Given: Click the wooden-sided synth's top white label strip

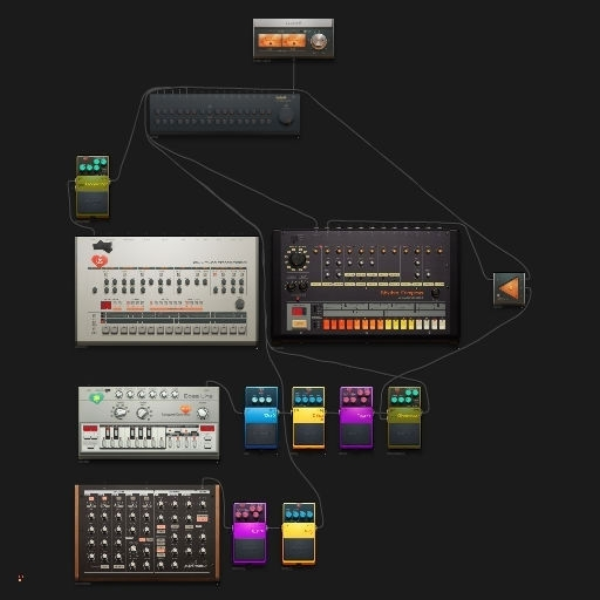Looking at the screenshot, I should (147, 492).
